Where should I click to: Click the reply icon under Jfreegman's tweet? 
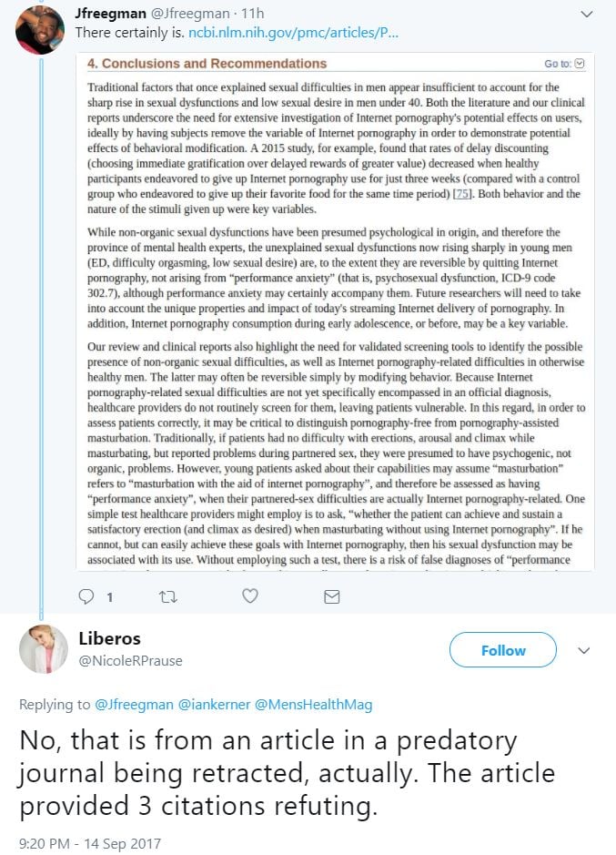87,597
